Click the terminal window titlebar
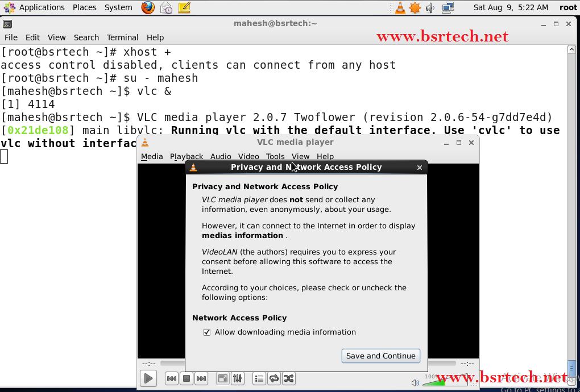 point(275,24)
